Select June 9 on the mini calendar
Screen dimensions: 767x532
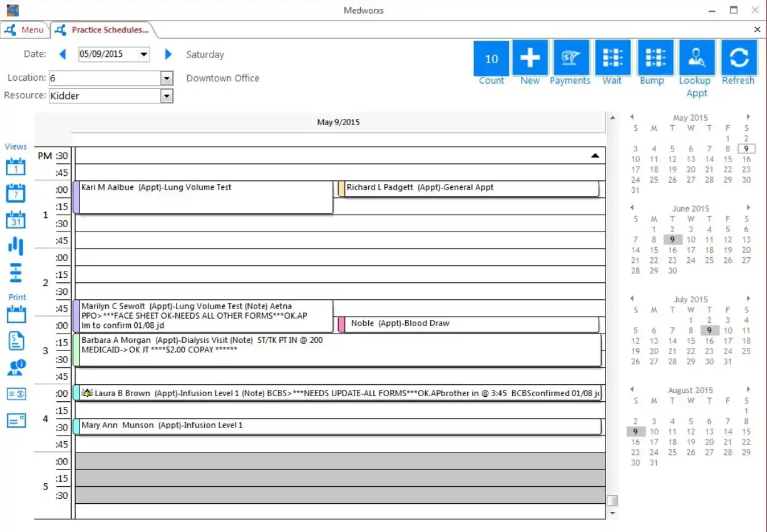point(672,239)
